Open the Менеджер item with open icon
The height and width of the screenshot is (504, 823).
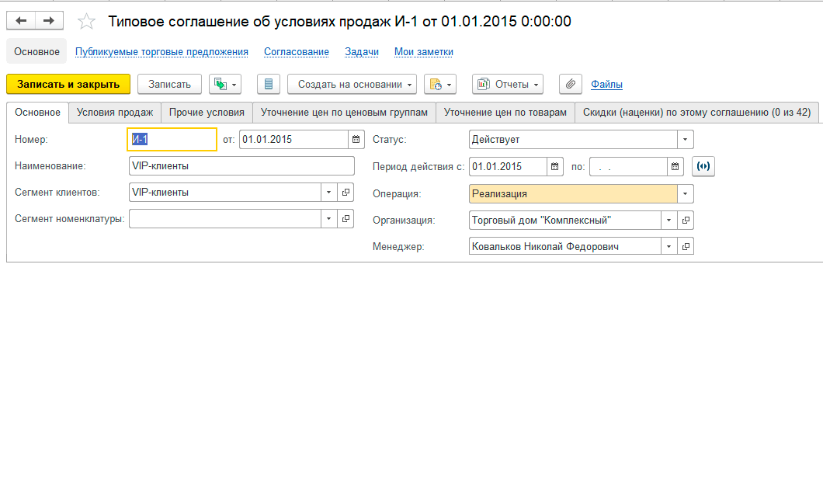(x=686, y=246)
